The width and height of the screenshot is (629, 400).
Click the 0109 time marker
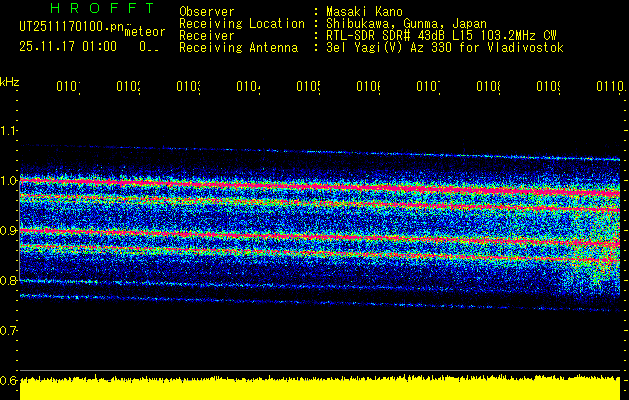click(549, 87)
